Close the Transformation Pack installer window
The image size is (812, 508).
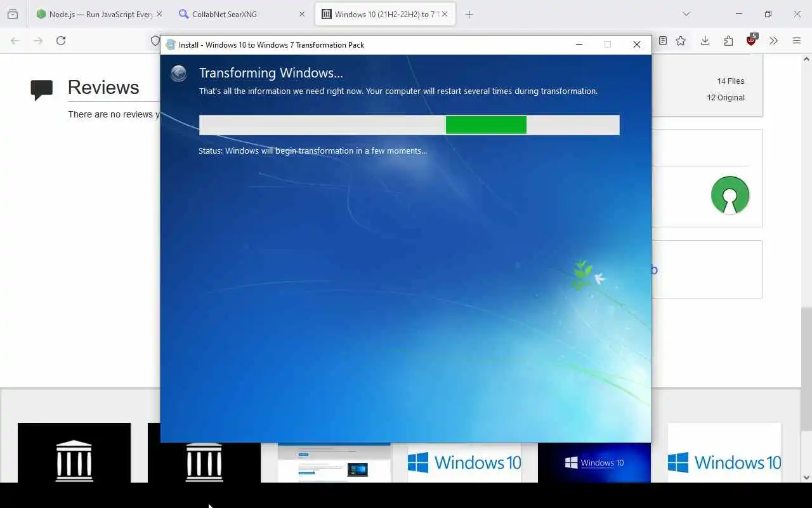[637, 44]
